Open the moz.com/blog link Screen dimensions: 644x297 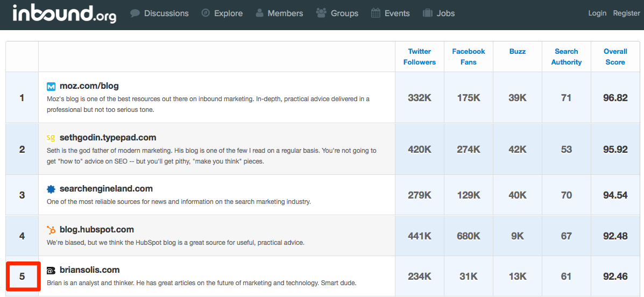click(x=89, y=86)
